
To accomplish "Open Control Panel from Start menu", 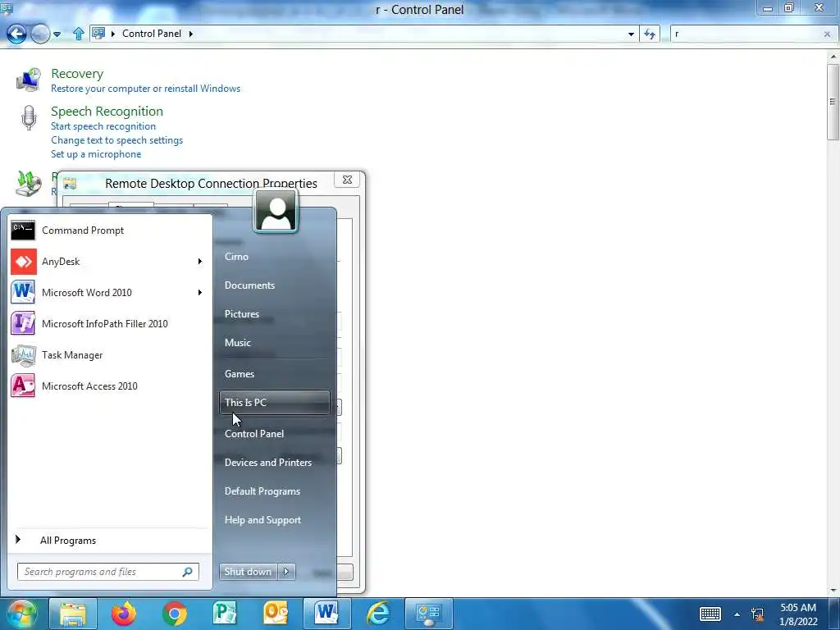I will pyautogui.click(x=254, y=434).
